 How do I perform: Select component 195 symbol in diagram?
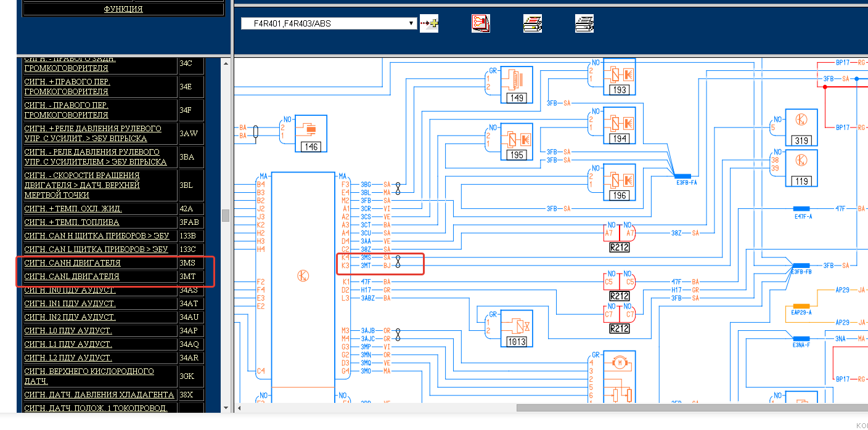516,142
